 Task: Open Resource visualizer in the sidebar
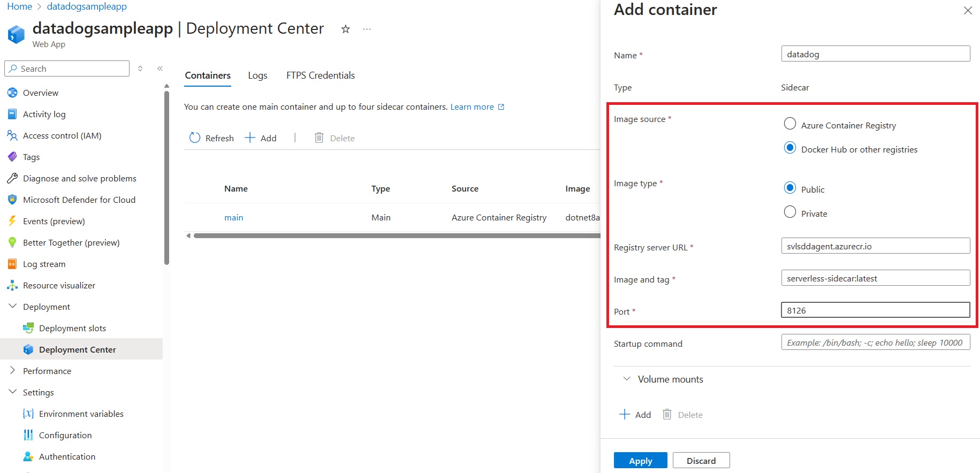(59, 285)
